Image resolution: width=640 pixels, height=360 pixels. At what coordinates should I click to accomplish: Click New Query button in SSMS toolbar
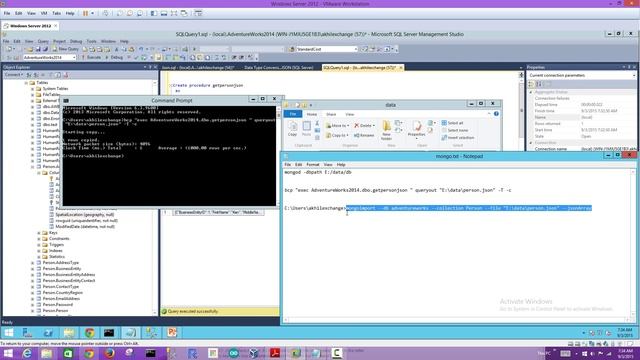[x=65, y=49]
